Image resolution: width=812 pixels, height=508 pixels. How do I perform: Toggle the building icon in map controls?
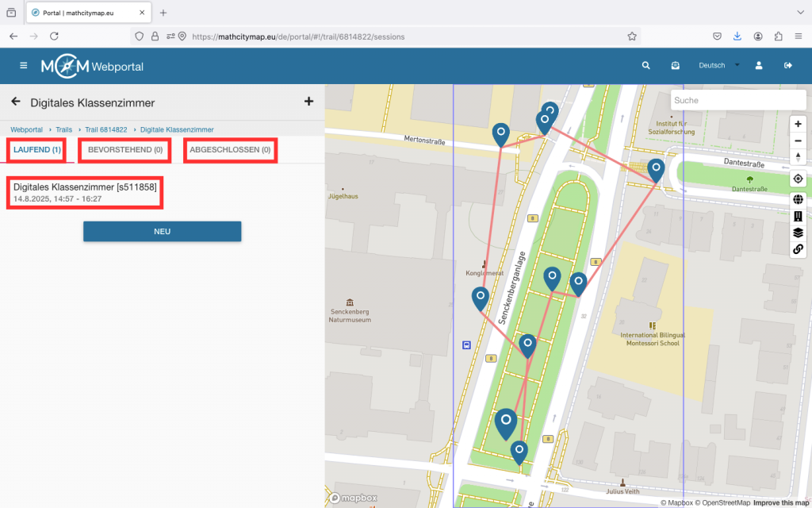point(799,216)
